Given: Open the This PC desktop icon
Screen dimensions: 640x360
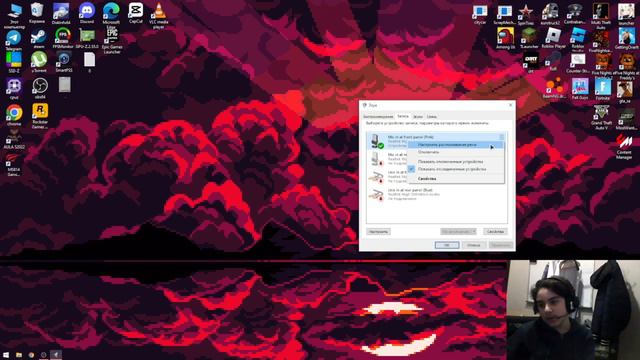Looking at the screenshot, I should [x=14, y=16].
